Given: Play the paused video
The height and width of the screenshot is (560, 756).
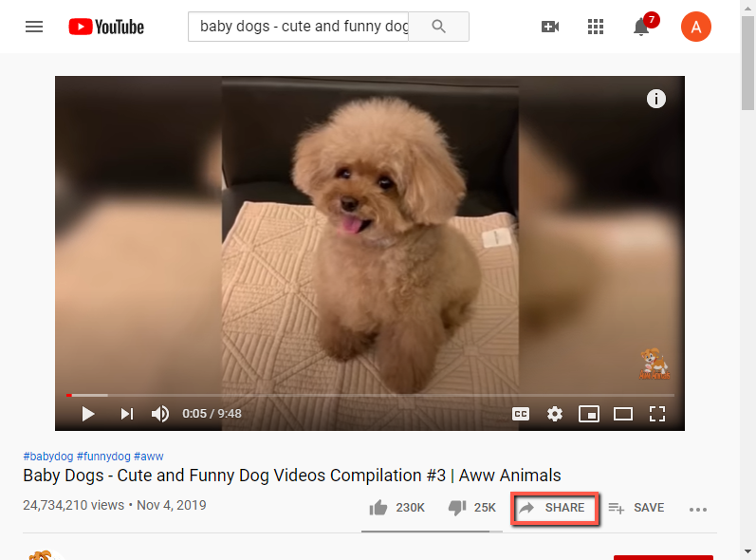Looking at the screenshot, I should point(88,414).
